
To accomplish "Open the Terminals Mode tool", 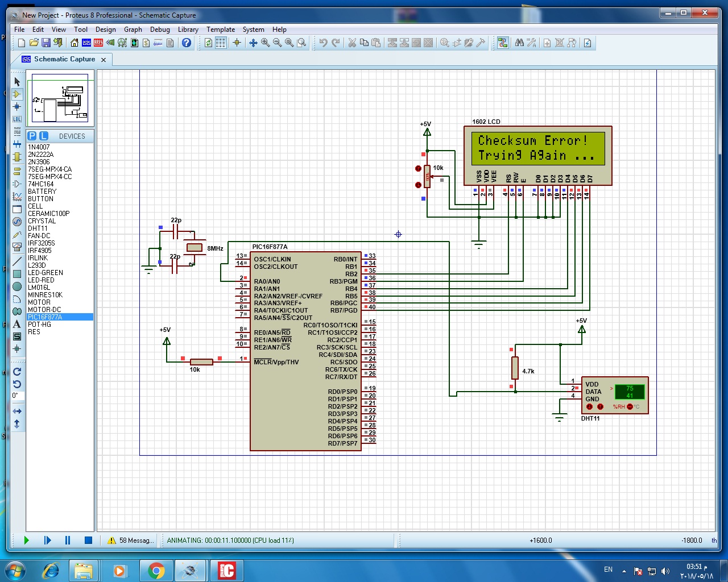I will [17, 171].
